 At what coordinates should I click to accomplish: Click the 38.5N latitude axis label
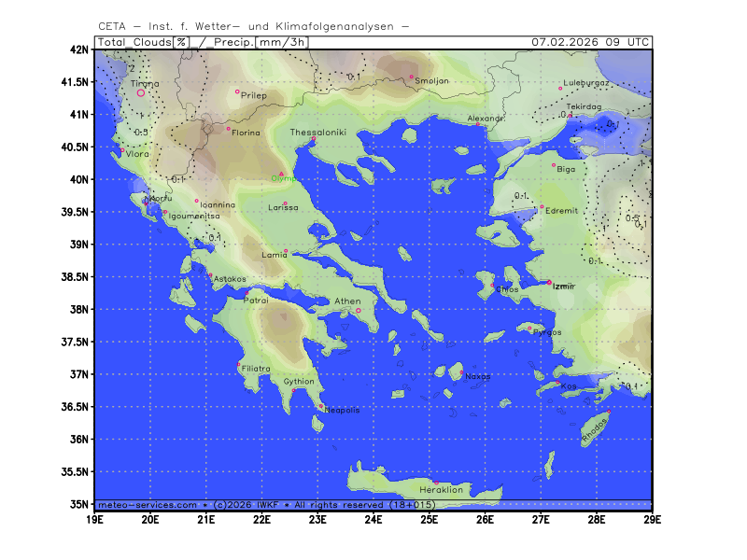[x=77, y=277]
